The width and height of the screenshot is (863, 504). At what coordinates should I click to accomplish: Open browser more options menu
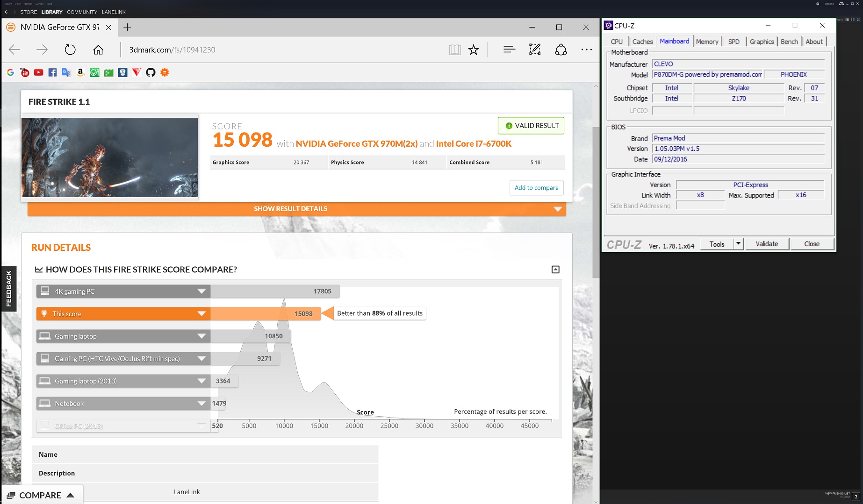tap(587, 50)
